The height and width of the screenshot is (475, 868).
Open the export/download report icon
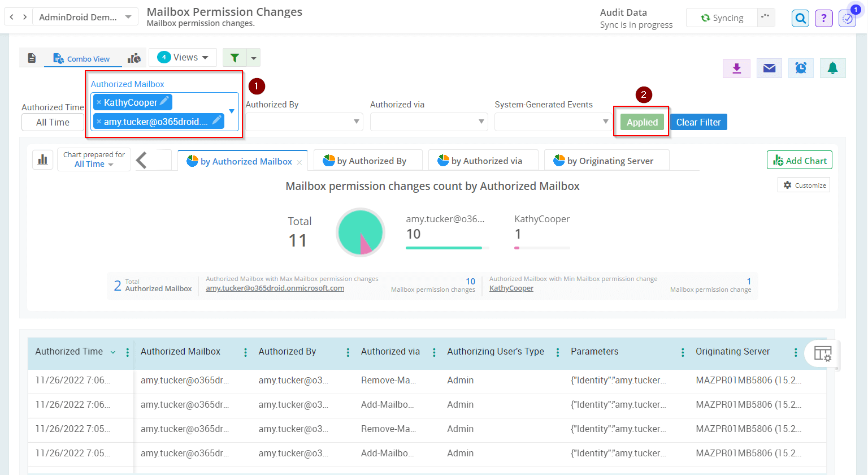[x=736, y=68]
